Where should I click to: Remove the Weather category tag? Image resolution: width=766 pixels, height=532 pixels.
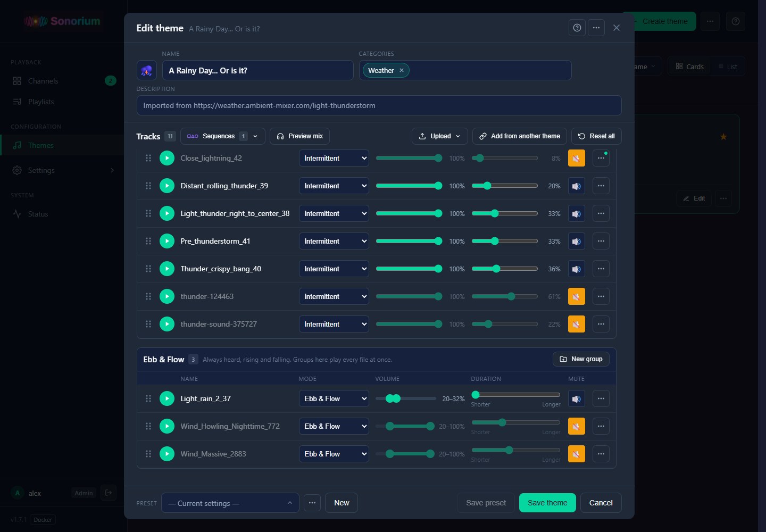(402, 70)
